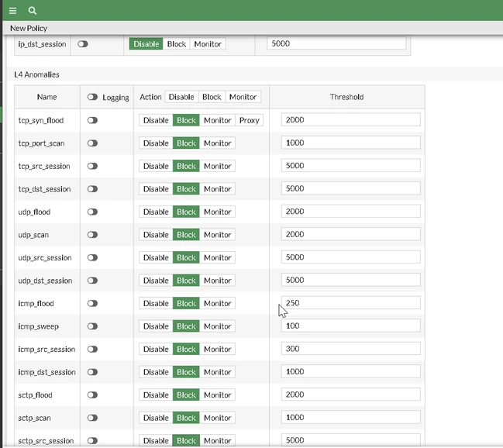Edit sctp_flood threshold field
Image resolution: width=503 pixels, height=448 pixels.
[x=351, y=395]
